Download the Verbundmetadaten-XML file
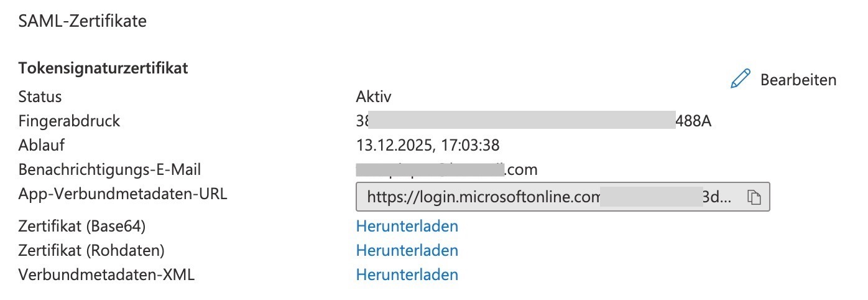Screen dimensions: 868x300 point(407,274)
